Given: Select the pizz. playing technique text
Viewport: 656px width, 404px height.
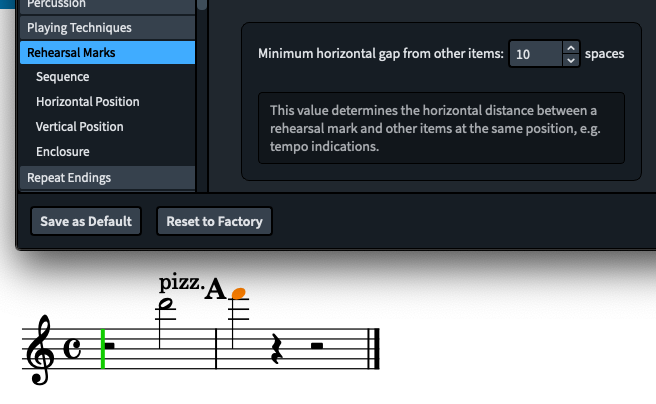Looking at the screenshot, I should (181, 281).
